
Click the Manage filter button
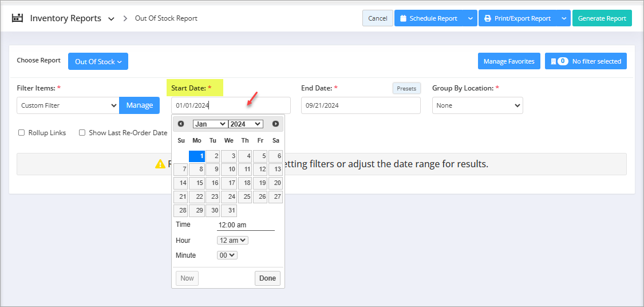pyautogui.click(x=139, y=105)
